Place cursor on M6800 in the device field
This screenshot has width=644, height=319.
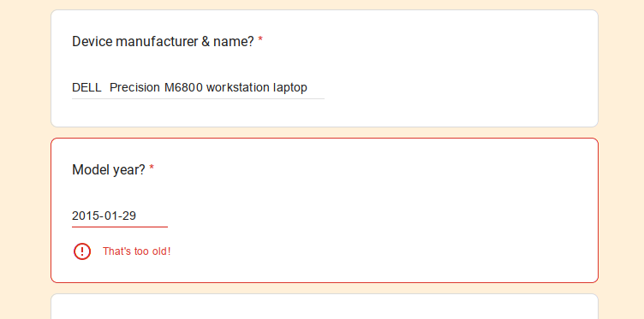pyautogui.click(x=183, y=88)
